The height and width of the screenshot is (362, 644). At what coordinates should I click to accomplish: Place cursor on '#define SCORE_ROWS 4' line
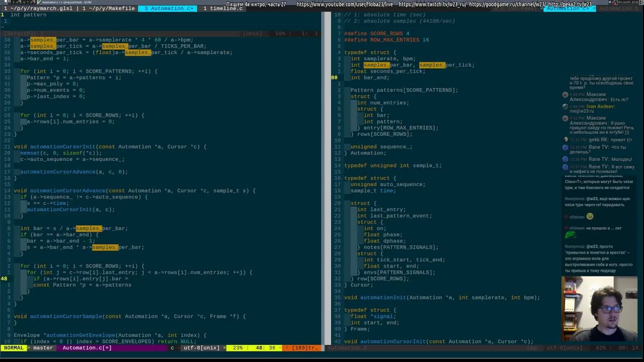click(x=376, y=34)
